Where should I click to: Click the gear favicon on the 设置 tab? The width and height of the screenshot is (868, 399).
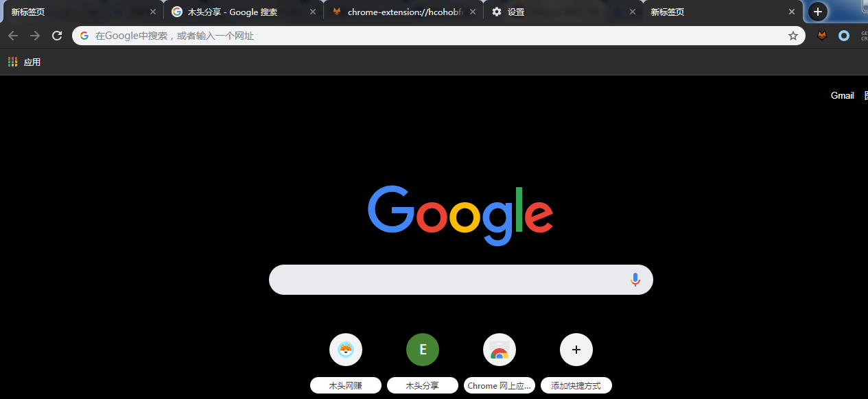[x=497, y=12]
